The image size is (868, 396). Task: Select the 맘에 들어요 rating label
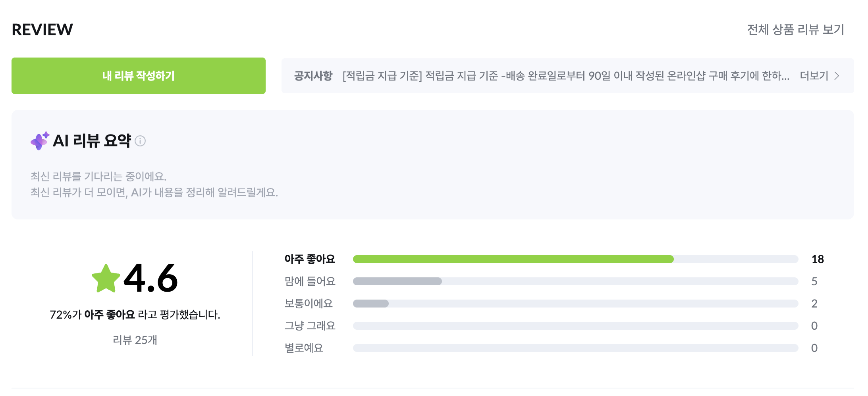coord(310,281)
